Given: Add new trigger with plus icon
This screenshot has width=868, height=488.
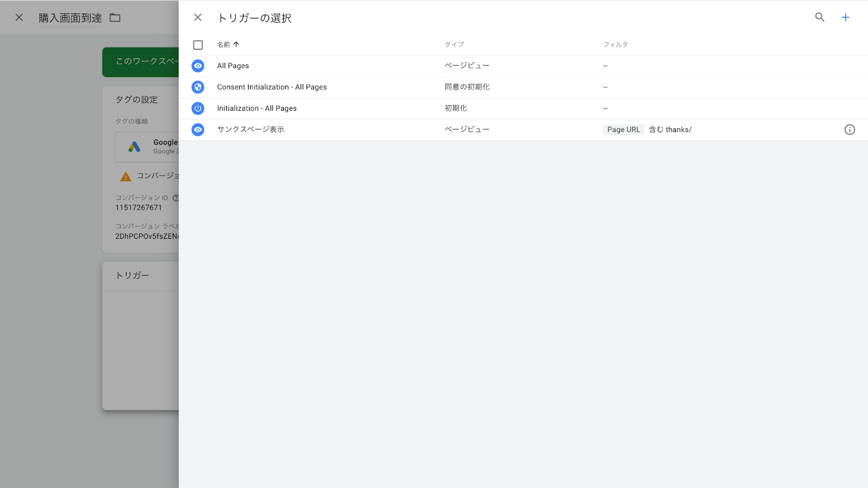Looking at the screenshot, I should 845,17.
